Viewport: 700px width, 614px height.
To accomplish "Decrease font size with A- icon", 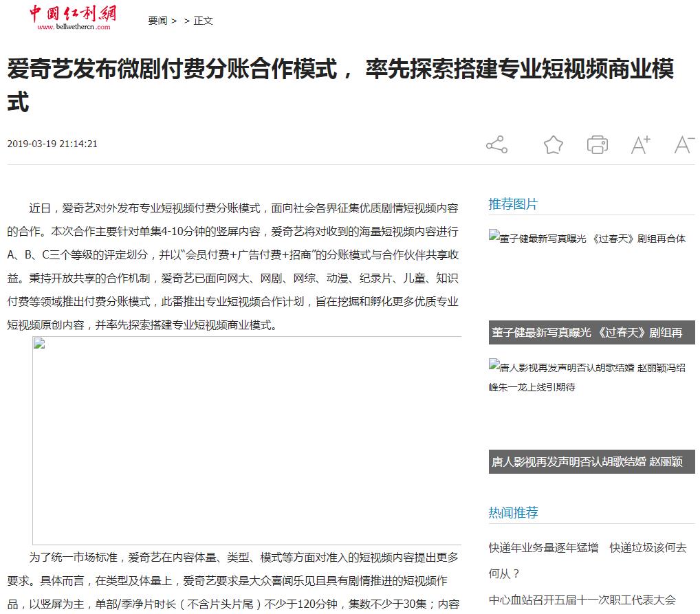I will click(x=684, y=144).
